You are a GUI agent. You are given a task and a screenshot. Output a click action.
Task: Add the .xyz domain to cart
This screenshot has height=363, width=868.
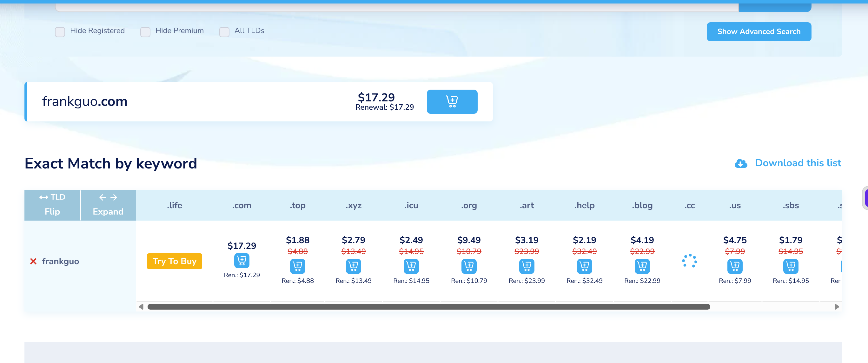[x=353, y=266]
